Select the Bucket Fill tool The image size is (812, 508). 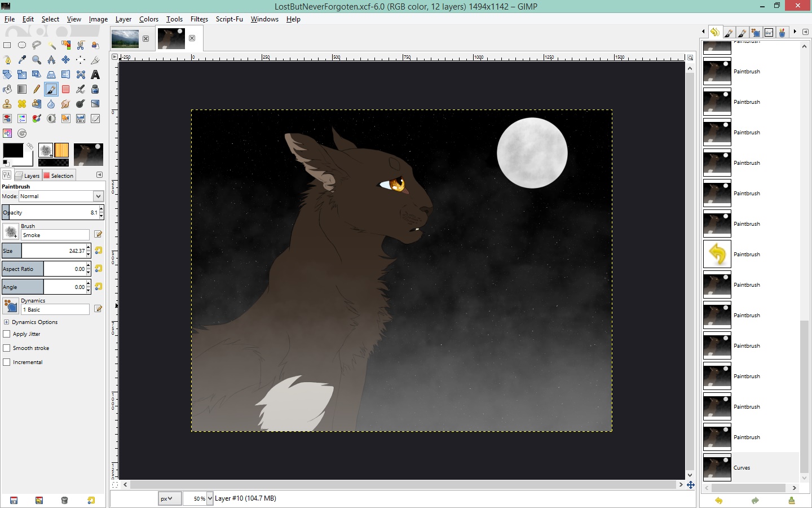7,89
